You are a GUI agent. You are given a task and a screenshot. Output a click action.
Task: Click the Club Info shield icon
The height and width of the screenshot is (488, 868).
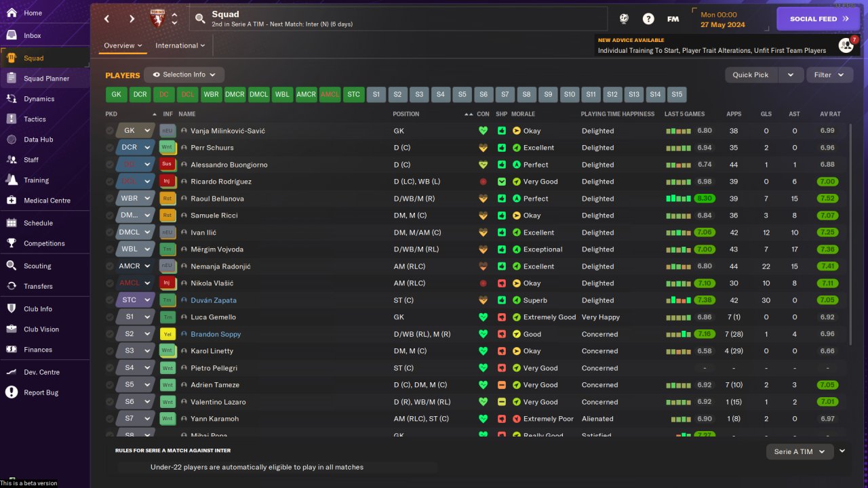[11, 309]
